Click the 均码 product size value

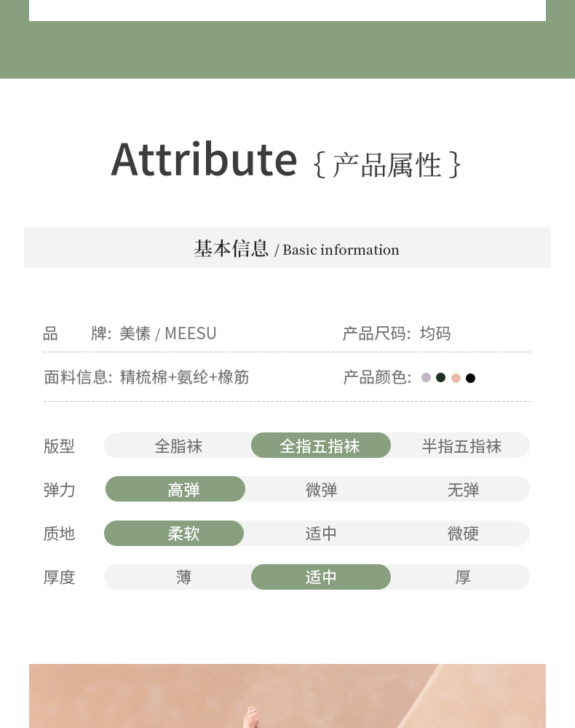coord(435,333)
